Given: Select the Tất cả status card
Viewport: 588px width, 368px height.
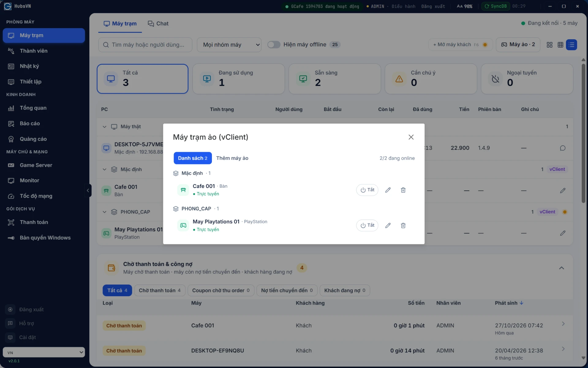Looking at the screenshot, I should [x=142, y=79].
